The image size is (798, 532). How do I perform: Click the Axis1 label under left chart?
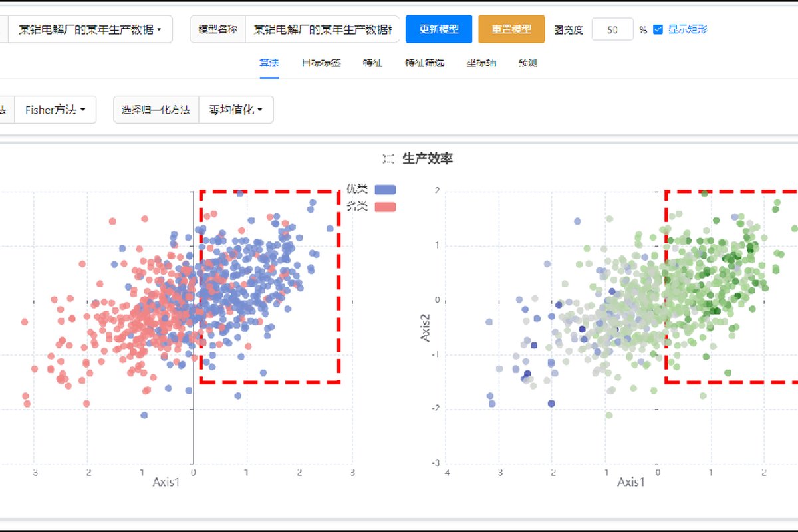[166, 481]
